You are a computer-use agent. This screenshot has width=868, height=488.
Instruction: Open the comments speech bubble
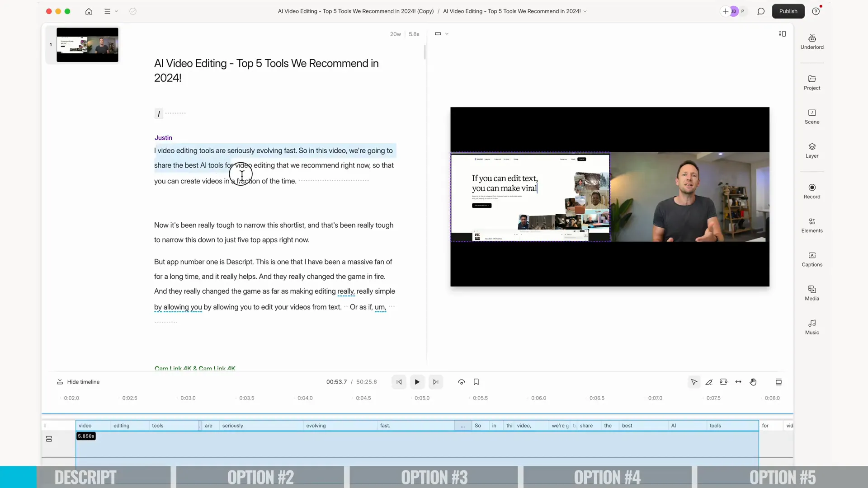coord(761,11)
